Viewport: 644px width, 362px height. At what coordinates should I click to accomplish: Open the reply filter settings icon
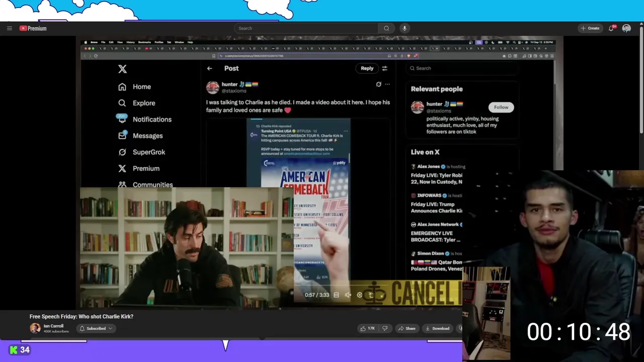click(384, 68)
